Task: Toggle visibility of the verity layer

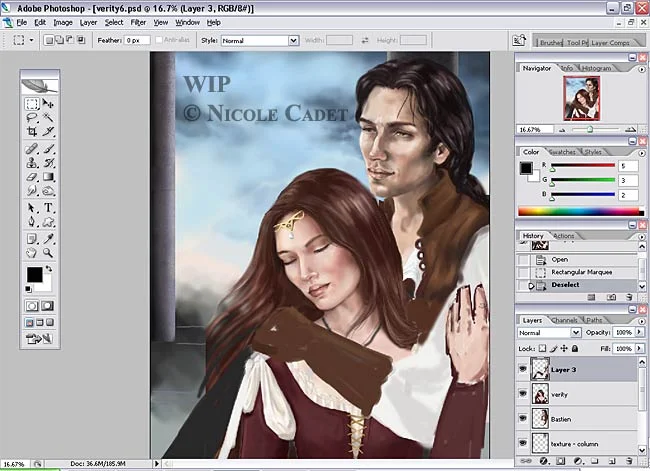Action: coord(523,393)
